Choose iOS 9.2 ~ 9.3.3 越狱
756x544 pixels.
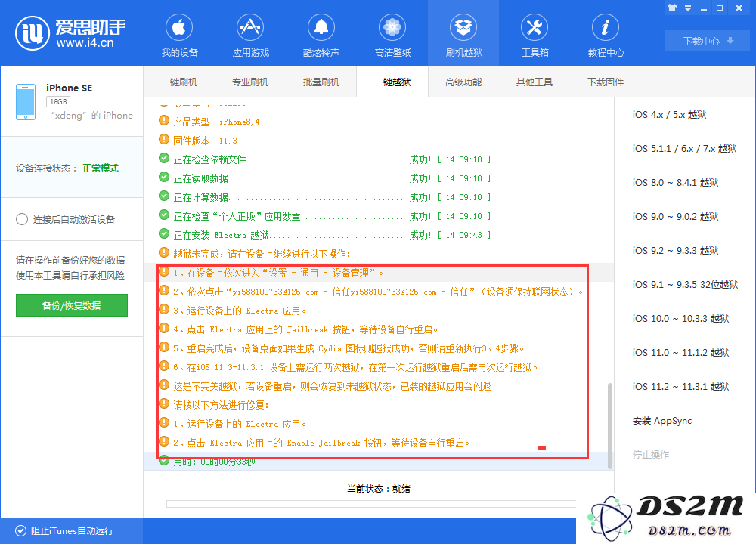[685, 251]
